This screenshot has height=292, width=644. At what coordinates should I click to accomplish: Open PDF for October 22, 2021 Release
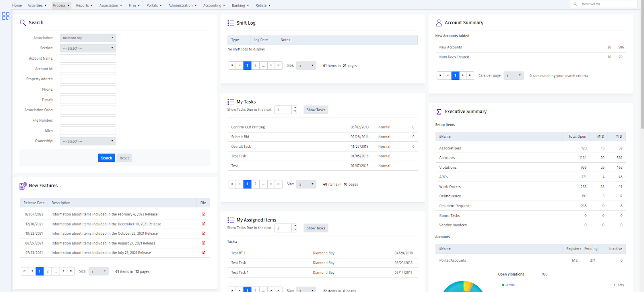204,234
